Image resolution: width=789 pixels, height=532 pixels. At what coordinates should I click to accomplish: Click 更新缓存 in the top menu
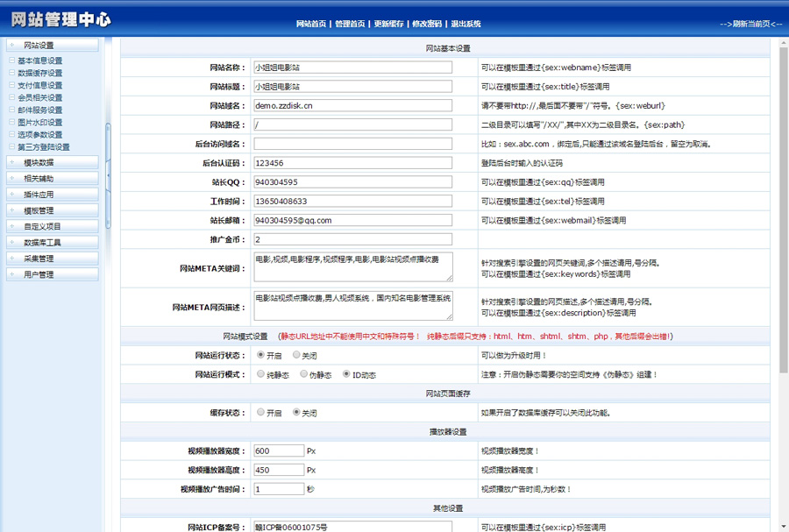(388, 24)
